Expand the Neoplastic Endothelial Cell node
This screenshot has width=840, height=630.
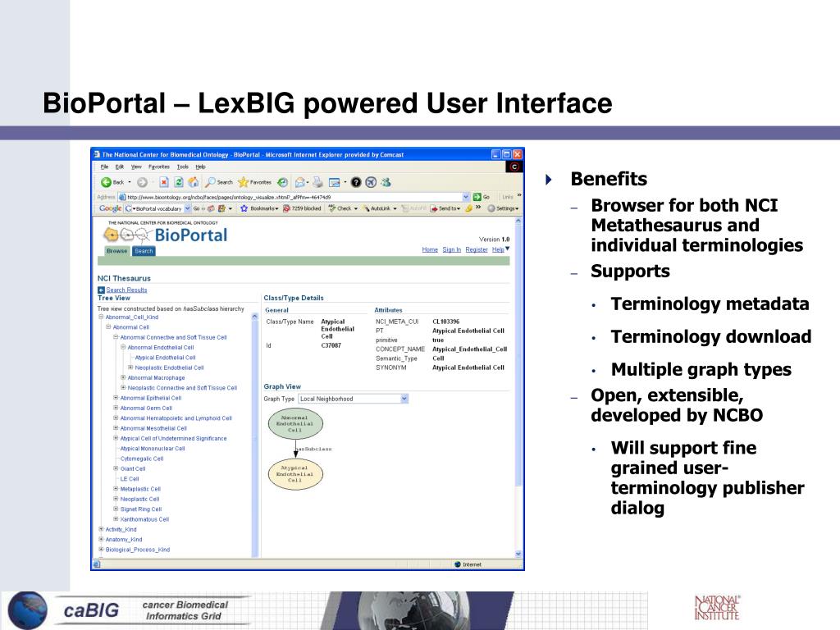[x=130, y=367]
